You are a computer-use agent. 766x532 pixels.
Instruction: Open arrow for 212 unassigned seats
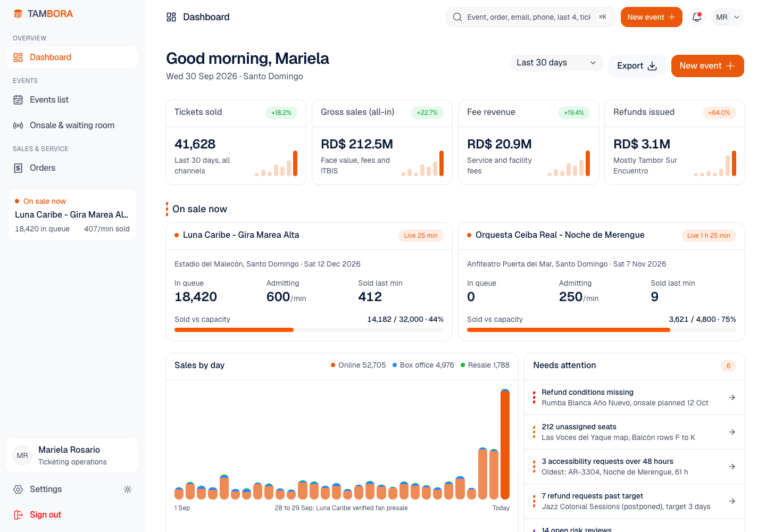[x=732, y=432]
